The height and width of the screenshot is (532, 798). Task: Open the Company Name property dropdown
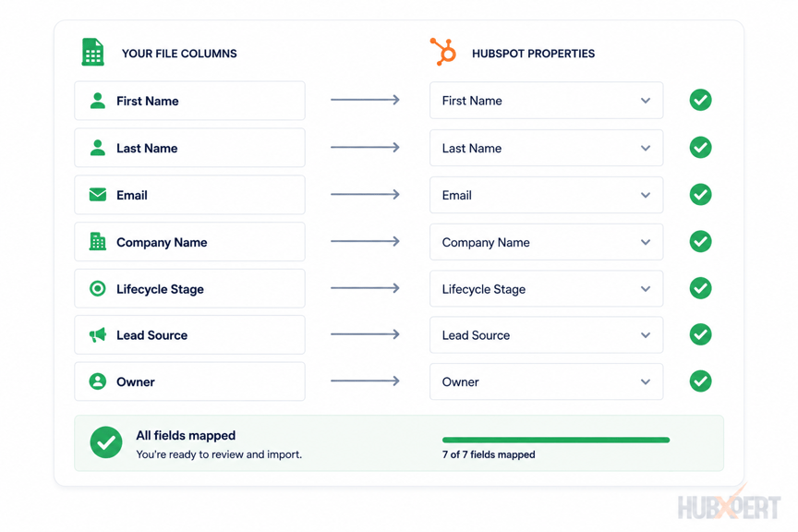546,242
